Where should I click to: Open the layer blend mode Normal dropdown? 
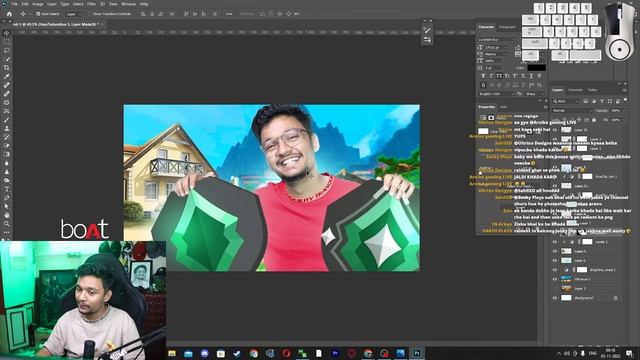click(x=572, y=111)
